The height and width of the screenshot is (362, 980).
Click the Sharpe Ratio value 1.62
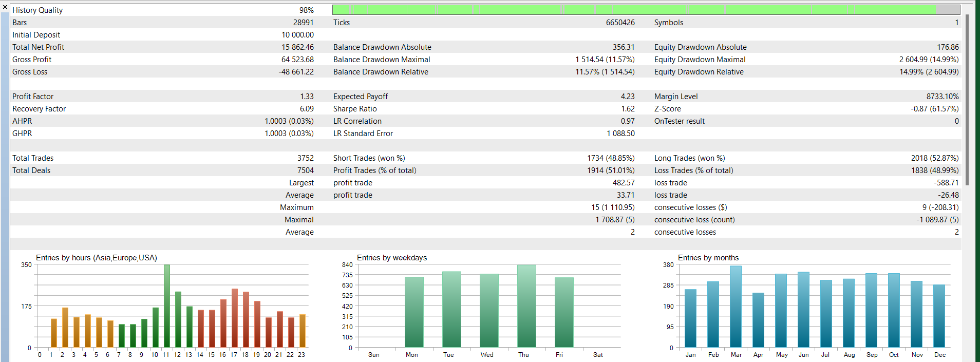point(628,109)
